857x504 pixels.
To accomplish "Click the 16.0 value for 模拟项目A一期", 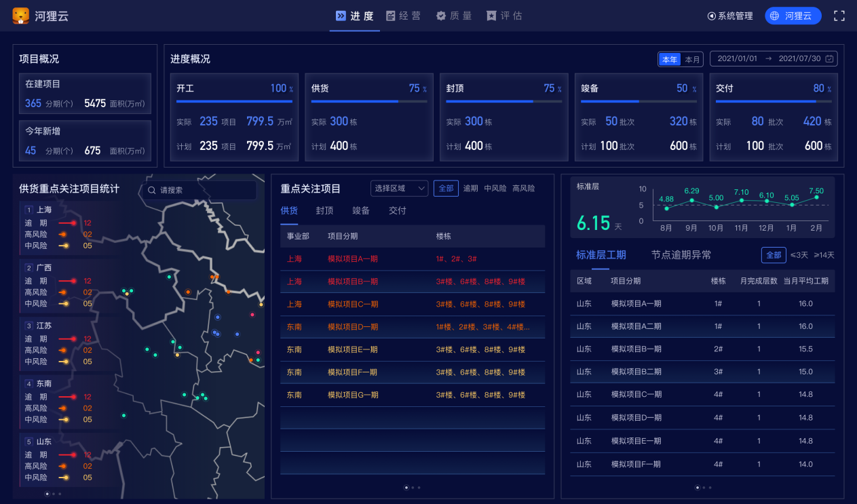I will click(806, 303).
